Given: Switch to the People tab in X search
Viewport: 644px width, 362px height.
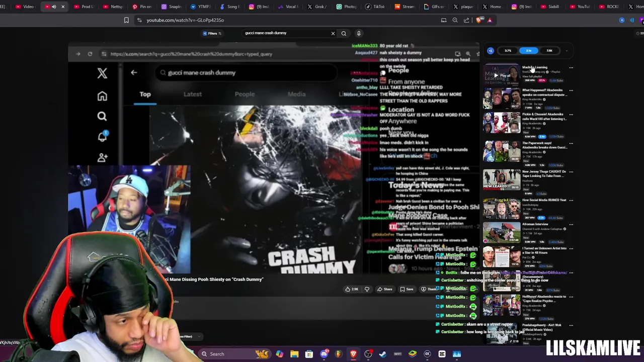Looking at the screenshot, I should coord(245,94).
